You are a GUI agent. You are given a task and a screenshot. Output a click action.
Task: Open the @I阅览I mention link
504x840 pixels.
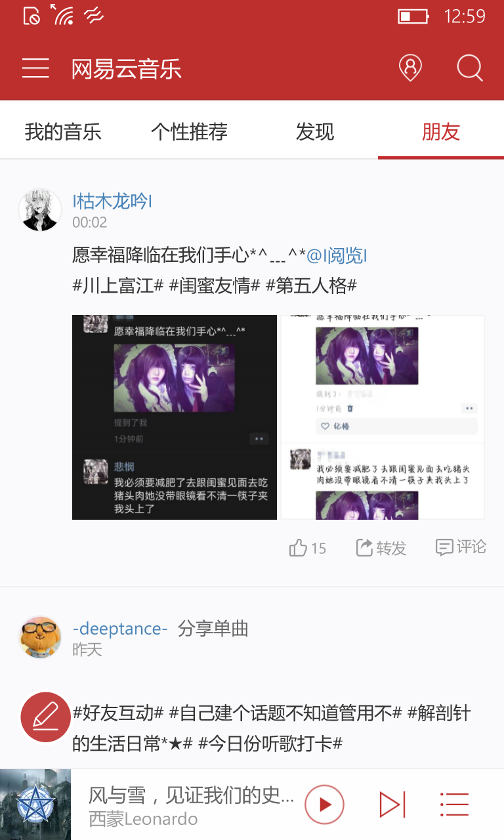click(x=337, y=255)
